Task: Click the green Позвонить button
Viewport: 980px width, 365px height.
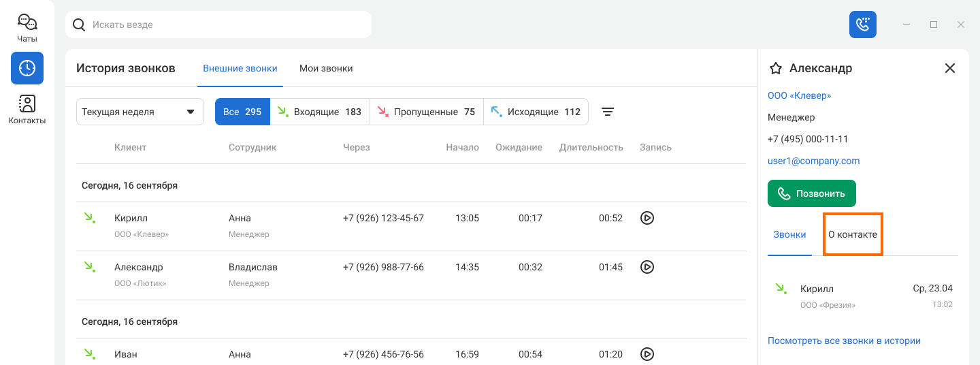Action: 812,193
